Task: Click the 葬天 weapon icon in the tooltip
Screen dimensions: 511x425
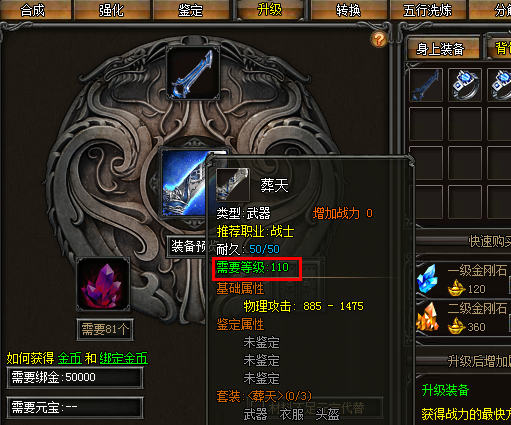Action: click(233, 185)
